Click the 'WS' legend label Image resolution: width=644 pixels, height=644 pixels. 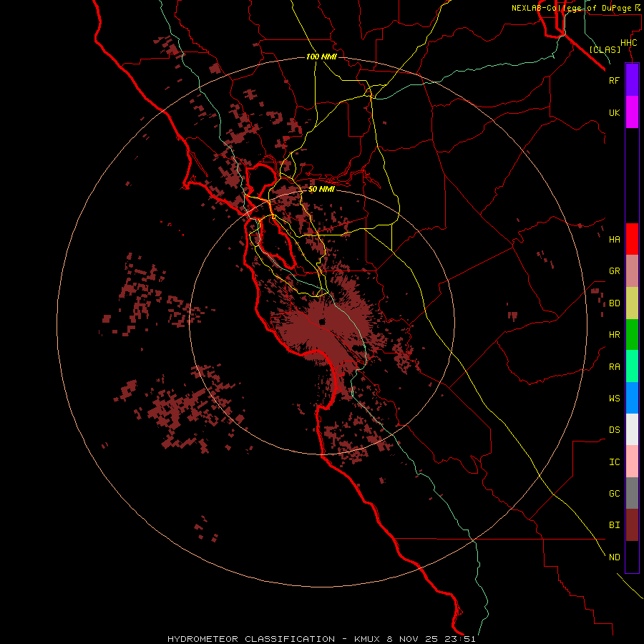pos(614,399)
